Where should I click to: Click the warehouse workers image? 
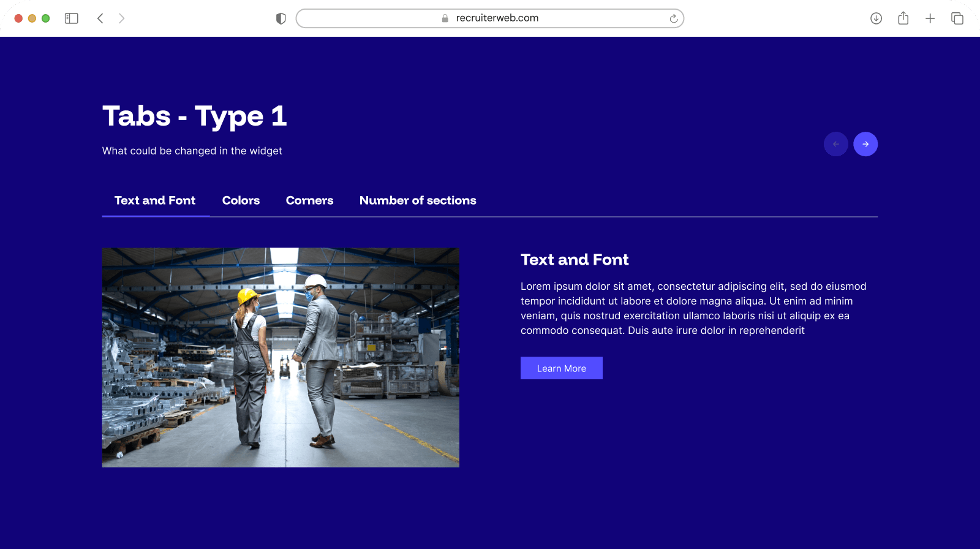281,357
